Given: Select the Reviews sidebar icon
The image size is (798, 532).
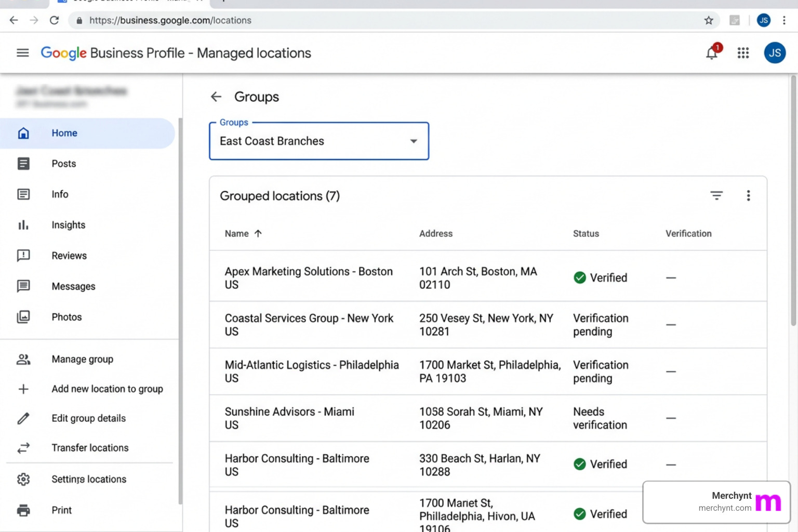Looking at the screenshot, I should pos(23,255).
